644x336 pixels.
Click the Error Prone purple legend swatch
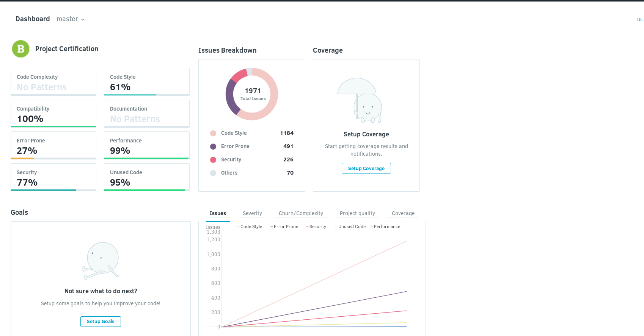[213, 147]
